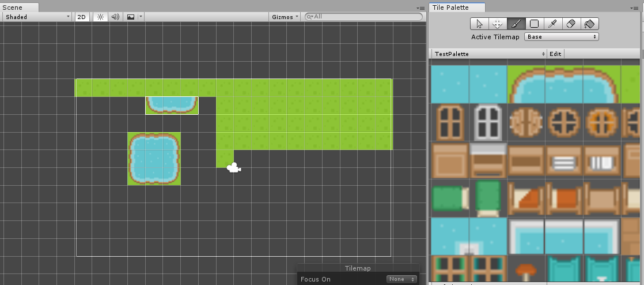Click the Edit palette button
The image size is (644, 285).
(555, 54)
